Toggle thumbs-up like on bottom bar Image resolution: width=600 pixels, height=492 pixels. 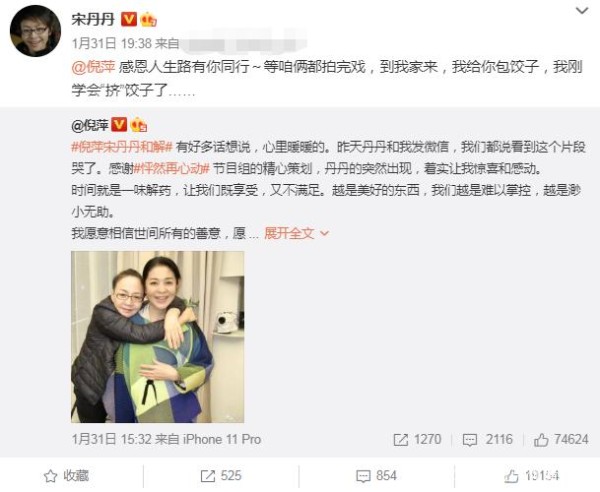tap(532, 476)
